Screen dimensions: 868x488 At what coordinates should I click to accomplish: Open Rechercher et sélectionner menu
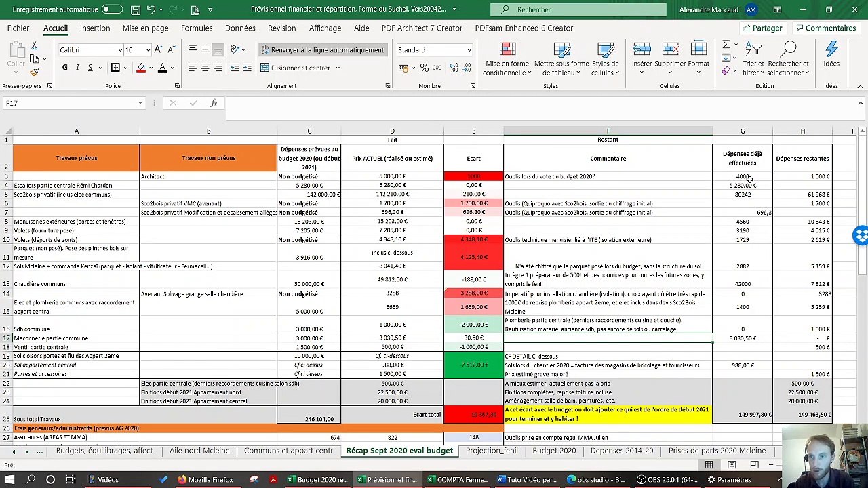[x=788, y=59]
